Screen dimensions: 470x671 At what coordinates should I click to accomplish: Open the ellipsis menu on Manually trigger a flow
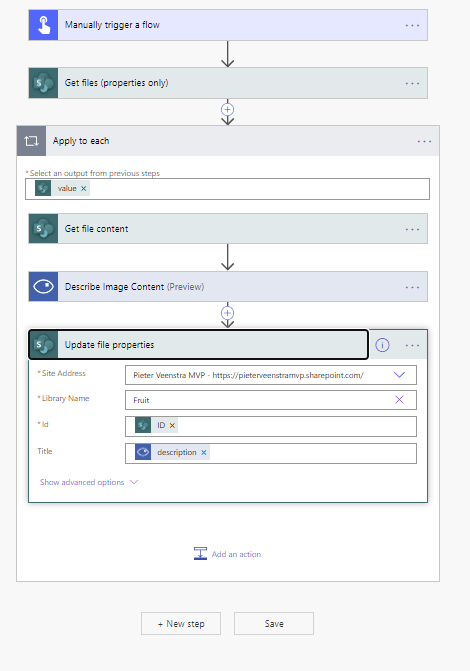pos(412,25)
